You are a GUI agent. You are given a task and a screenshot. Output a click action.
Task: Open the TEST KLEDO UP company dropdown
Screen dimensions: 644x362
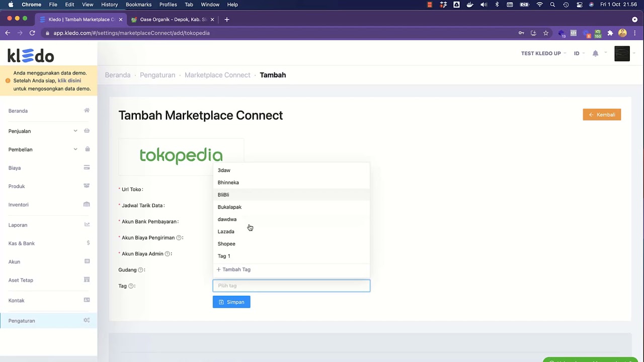(x=543, y=53)
